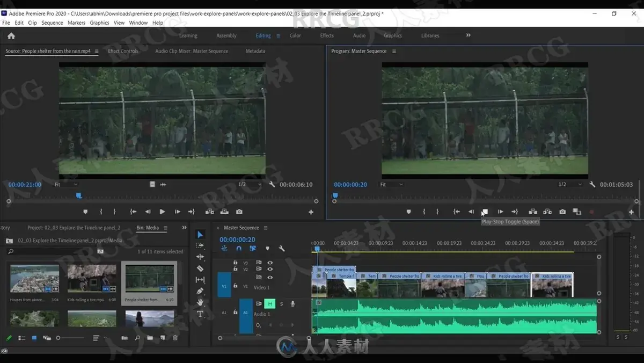Switch to Effect Controls tab

tap(123, 51)
